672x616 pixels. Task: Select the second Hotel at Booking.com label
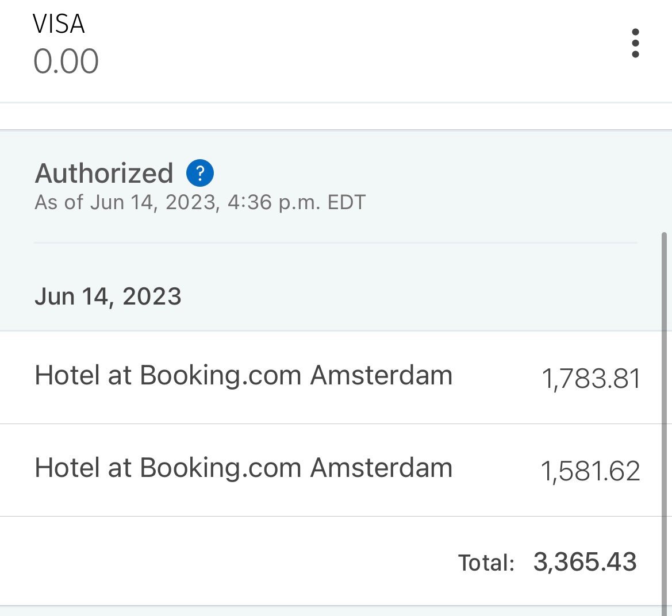[x=243, y=467]
